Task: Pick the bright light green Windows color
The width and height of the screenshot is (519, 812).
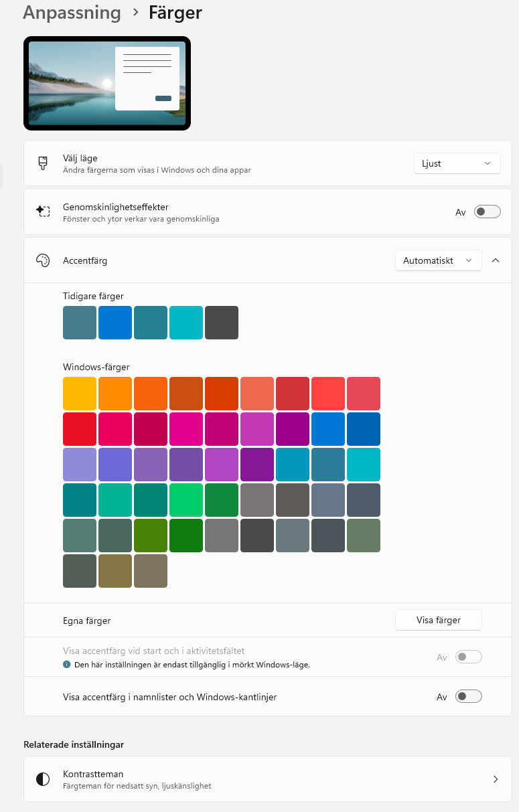Action: coord(186,500)
